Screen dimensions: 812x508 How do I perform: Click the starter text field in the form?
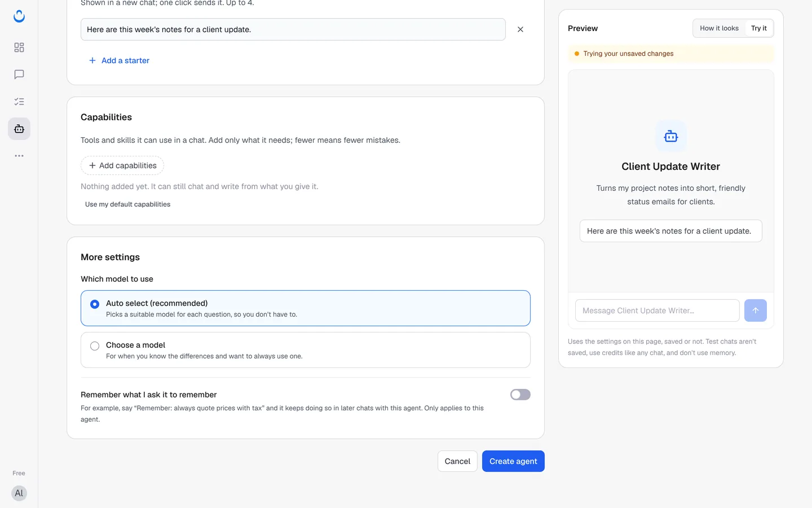[x=293, y=29]
